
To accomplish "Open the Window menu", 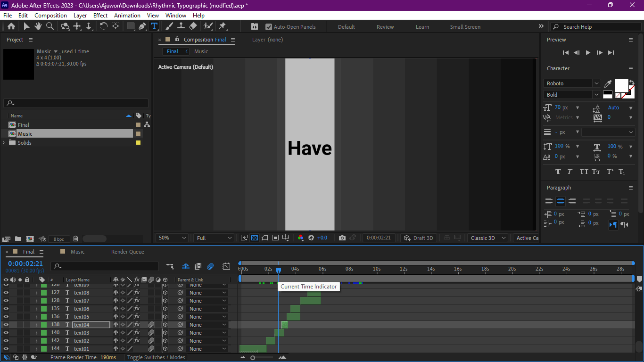I will [x=176, y=16].
